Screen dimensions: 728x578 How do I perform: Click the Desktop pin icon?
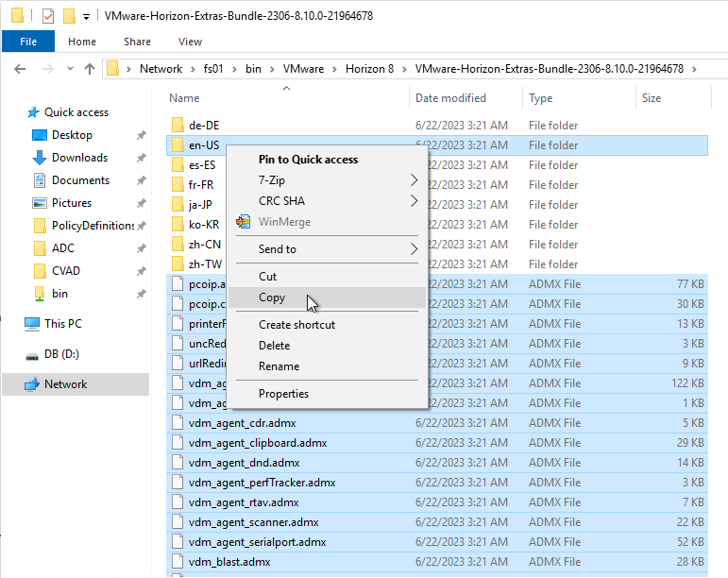[141, 135]
